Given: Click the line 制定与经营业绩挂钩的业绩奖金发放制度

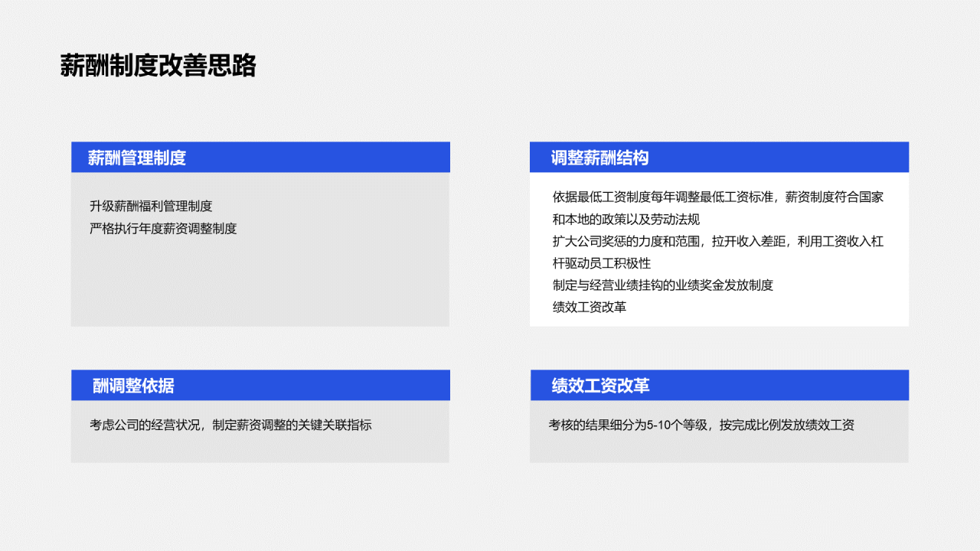Looking at the screenshot, I should 663,285.
